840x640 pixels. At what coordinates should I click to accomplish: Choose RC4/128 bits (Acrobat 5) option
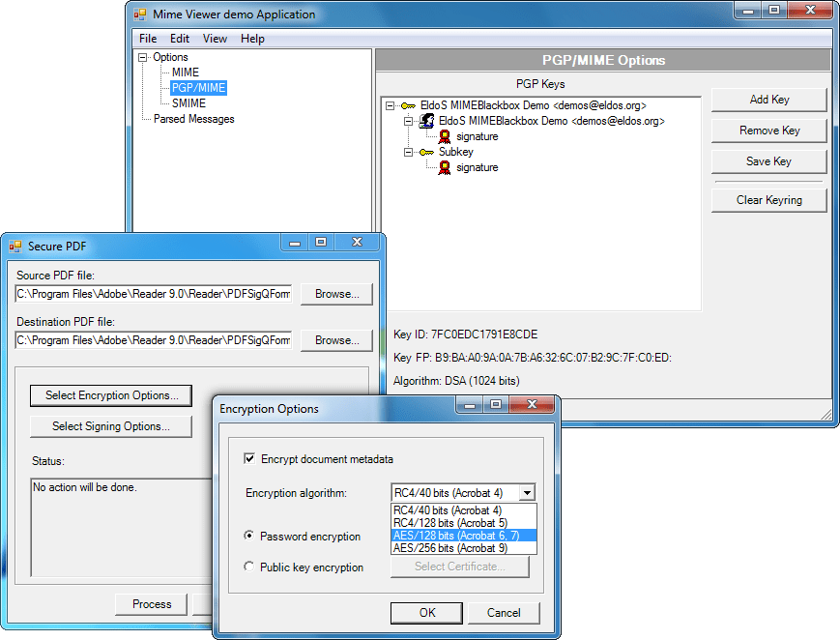click(x=464, y=523)
